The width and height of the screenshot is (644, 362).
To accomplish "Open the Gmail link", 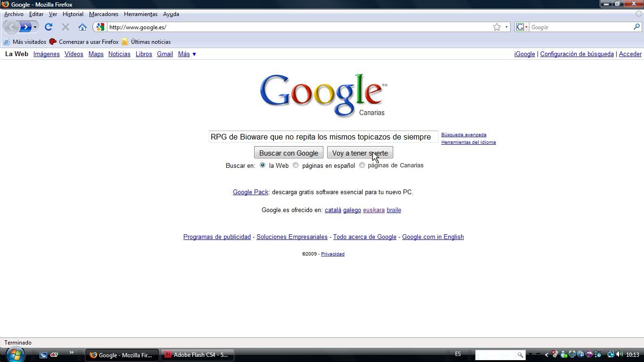I will click(x=165, y=54).
